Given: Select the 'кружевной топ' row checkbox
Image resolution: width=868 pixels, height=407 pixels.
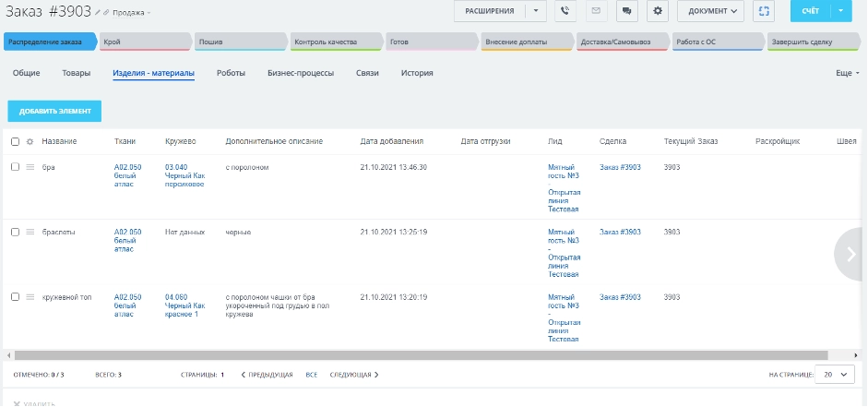Looking at the screenshot, I should [15, 296].
